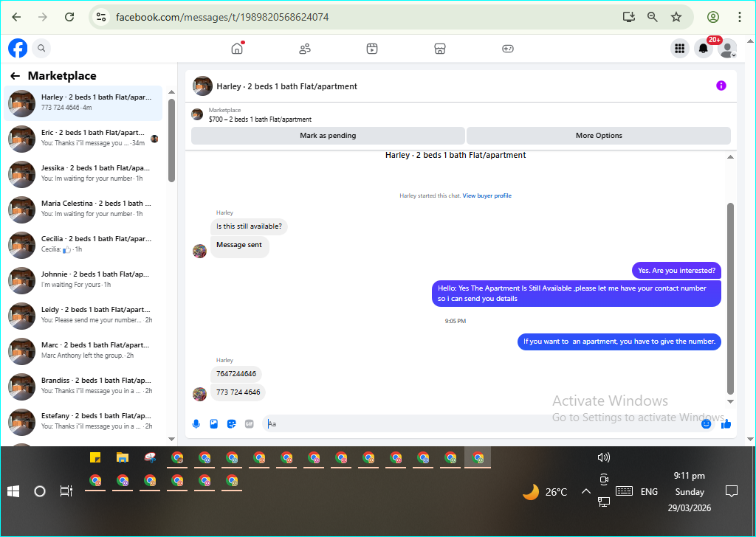This screenshot has width=756, height=537.
Task: Open the Jessika conversation in the list
Action: (83, 174)
